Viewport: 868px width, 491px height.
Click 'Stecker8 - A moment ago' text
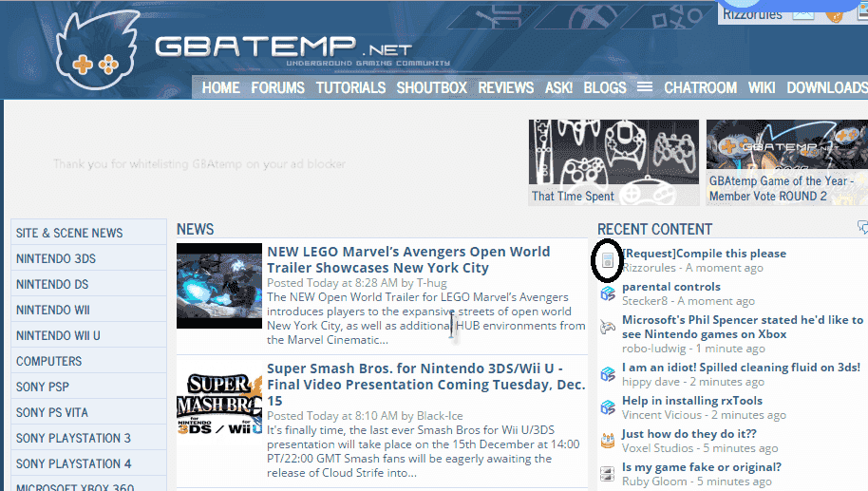(689, 300)
